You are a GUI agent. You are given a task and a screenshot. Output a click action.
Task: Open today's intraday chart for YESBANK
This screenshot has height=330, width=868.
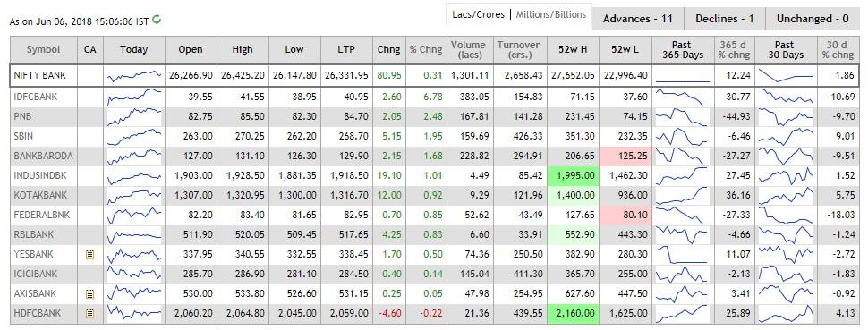tap(134, 255)
